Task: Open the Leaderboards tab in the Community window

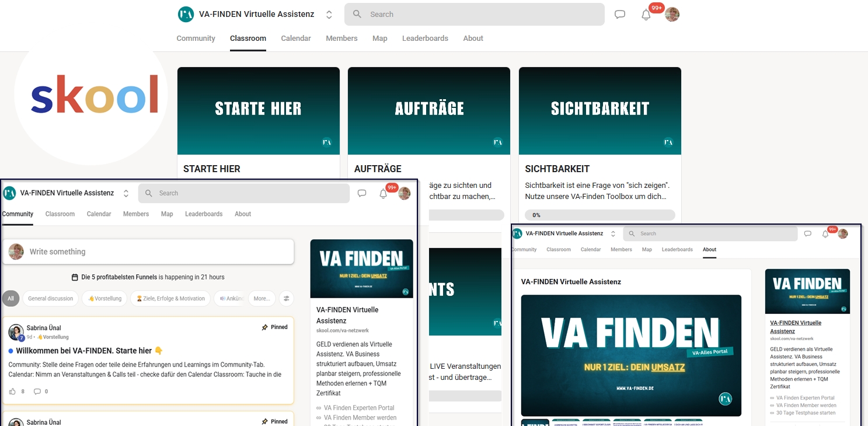Action: pos(204,214)
